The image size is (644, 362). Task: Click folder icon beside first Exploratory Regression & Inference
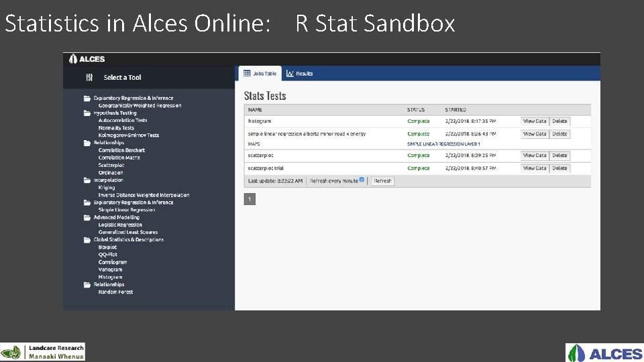click(x=87, y=98)
